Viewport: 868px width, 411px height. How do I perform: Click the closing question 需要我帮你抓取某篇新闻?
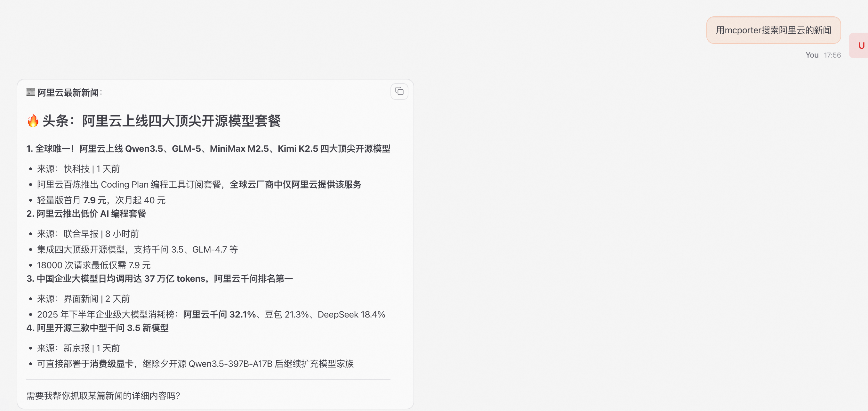tap(103, 396)
